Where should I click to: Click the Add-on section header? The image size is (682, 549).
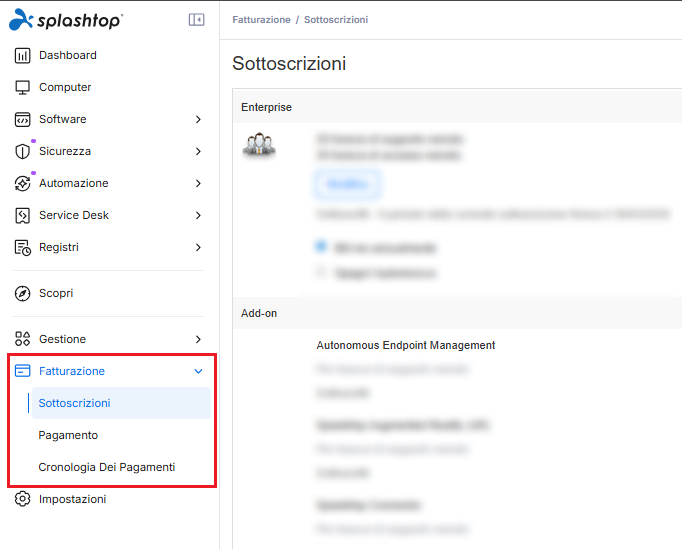point(457,313)
